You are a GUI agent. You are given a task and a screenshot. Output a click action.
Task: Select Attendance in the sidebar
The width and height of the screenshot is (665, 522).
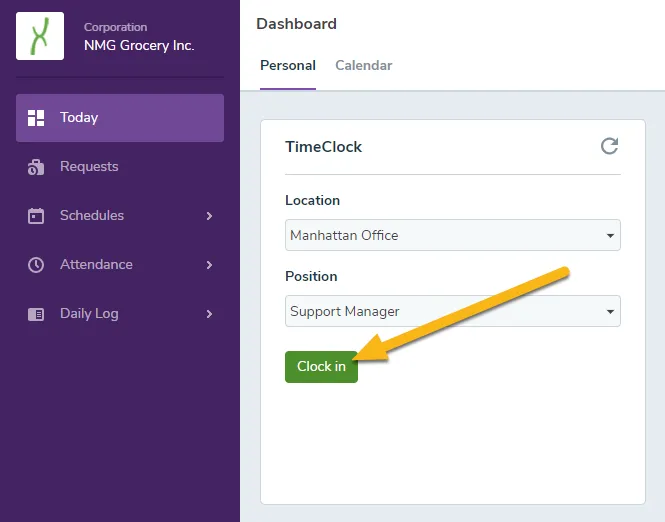(120, 265)
